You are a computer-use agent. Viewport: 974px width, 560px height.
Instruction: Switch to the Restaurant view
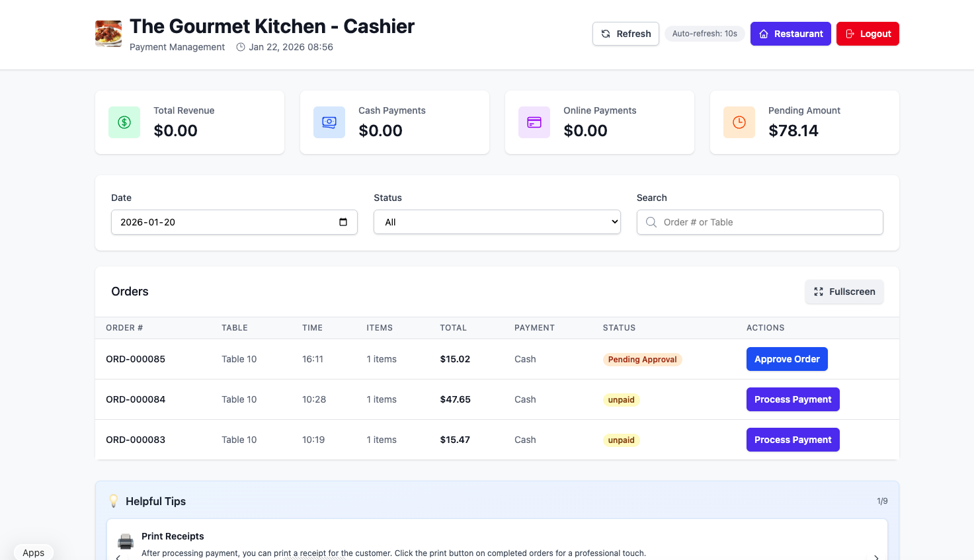point(790,33)
